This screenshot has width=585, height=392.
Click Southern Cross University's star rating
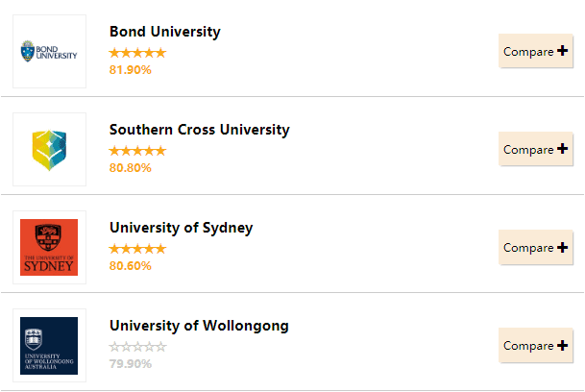pyautogui.click(x=137, y=151)
